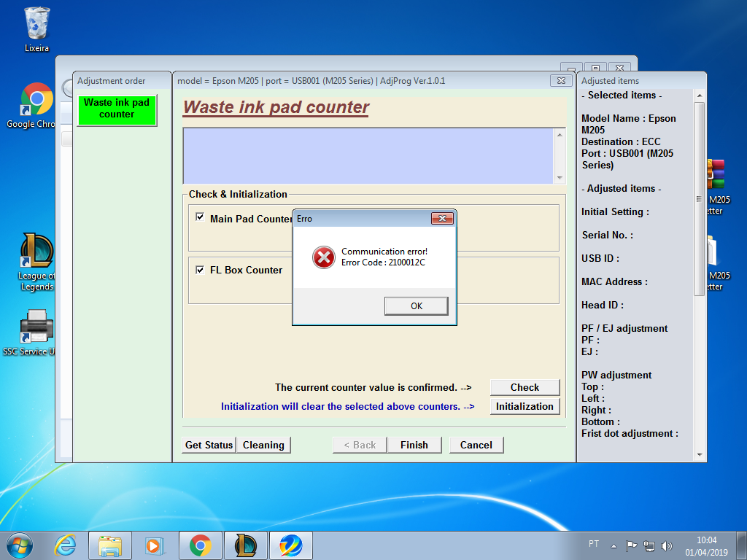Viewport: 747px width, 560px height.
Task: Click the red error icon in the dialog
Action: (323, 257)
